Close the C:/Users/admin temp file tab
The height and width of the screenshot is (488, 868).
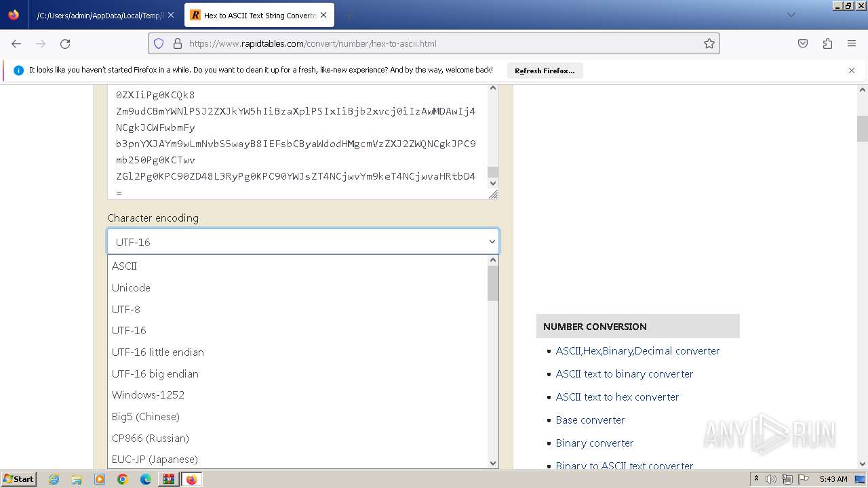170,15
